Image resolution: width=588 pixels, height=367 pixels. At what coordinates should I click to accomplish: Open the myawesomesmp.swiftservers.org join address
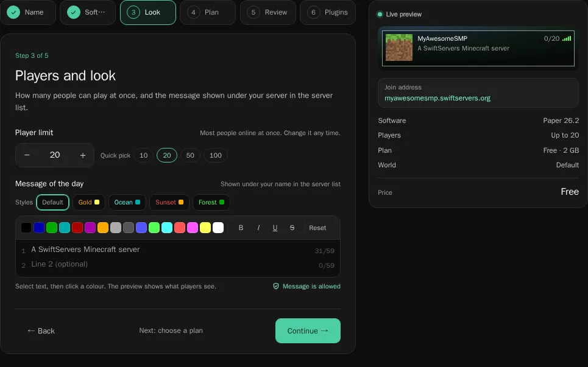[437, 98]
